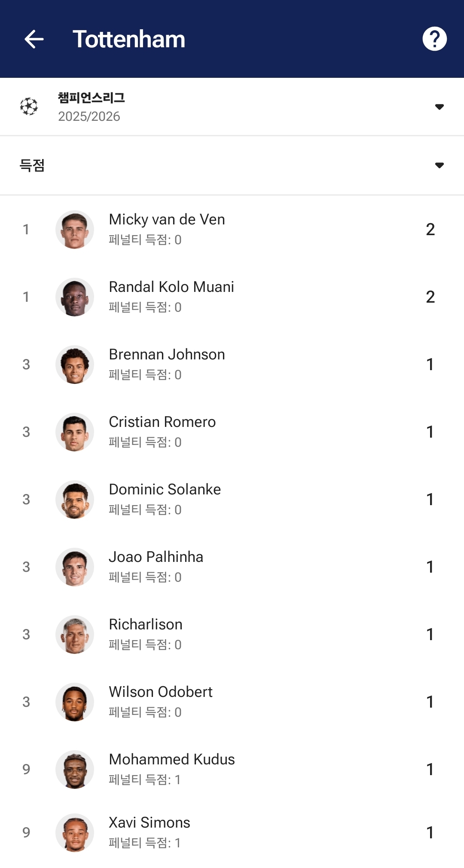Tap Micky van de Ven's goal count

(x=430, y=230)
